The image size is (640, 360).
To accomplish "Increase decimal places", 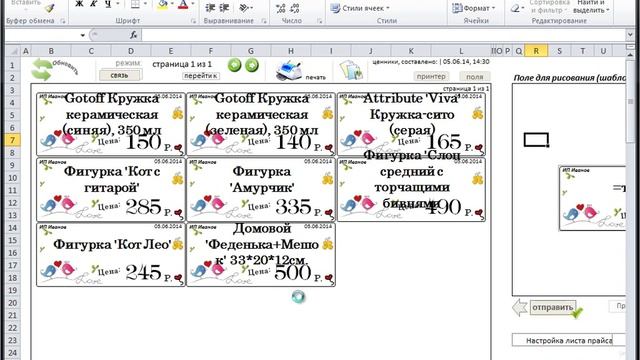I will (280, 8).
